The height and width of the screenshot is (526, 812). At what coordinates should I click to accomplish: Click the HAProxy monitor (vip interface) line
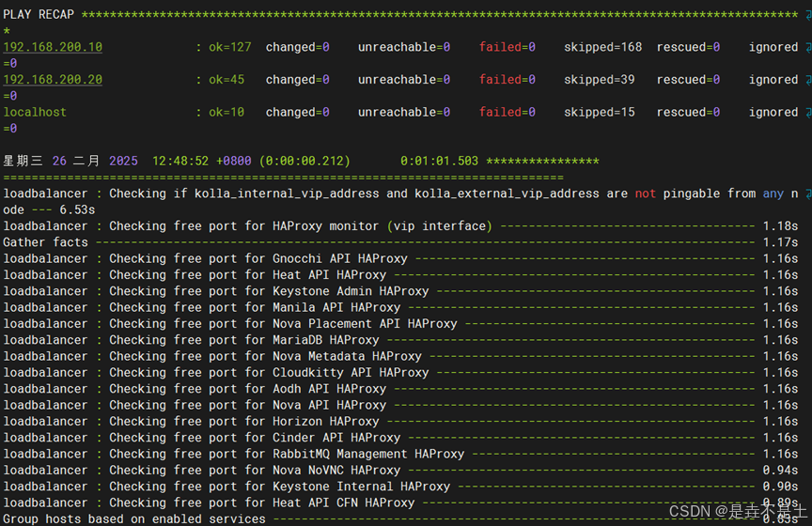[x=400, y=226]
